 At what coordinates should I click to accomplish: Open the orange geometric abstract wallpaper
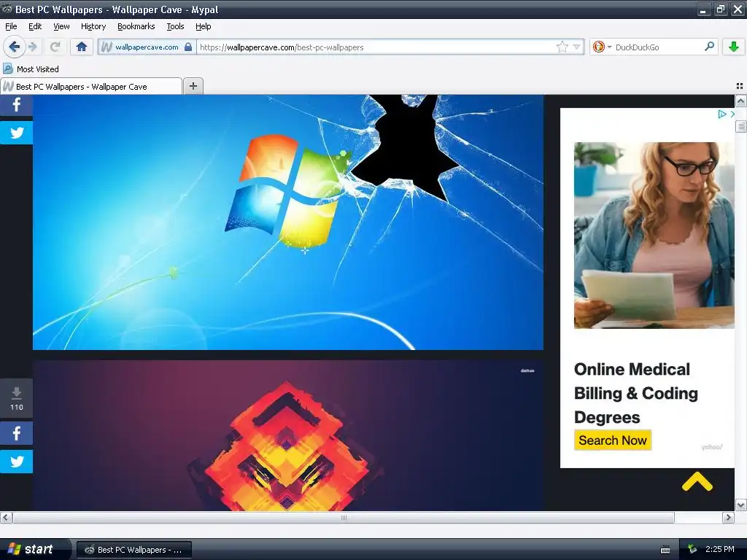[x=287, y=435]
